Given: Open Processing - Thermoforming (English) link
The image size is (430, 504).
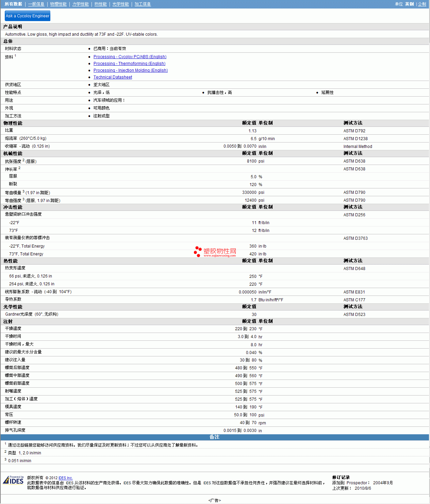Looking at the screenshot, I should [x=129, y=64].
